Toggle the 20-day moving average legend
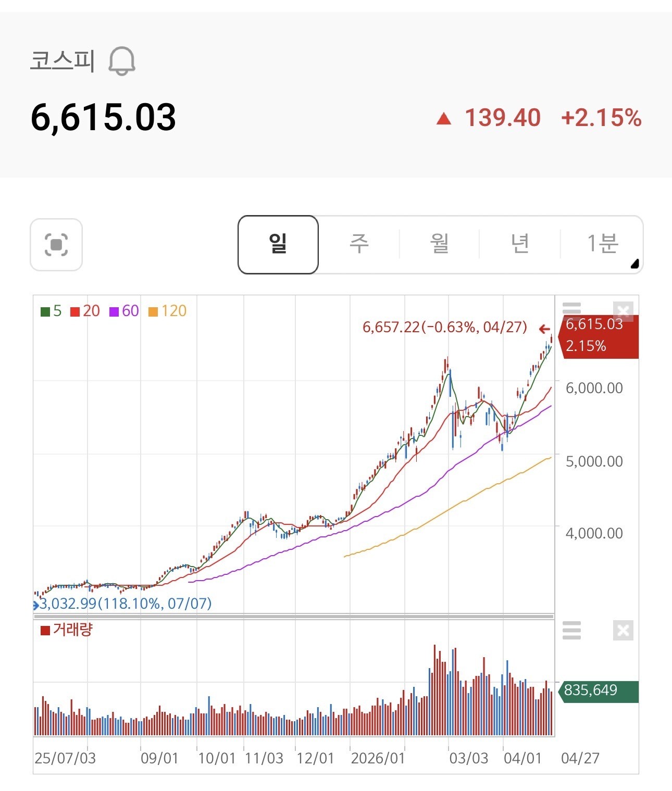Screen dimensions: 672x791 (x=85, y=311)
